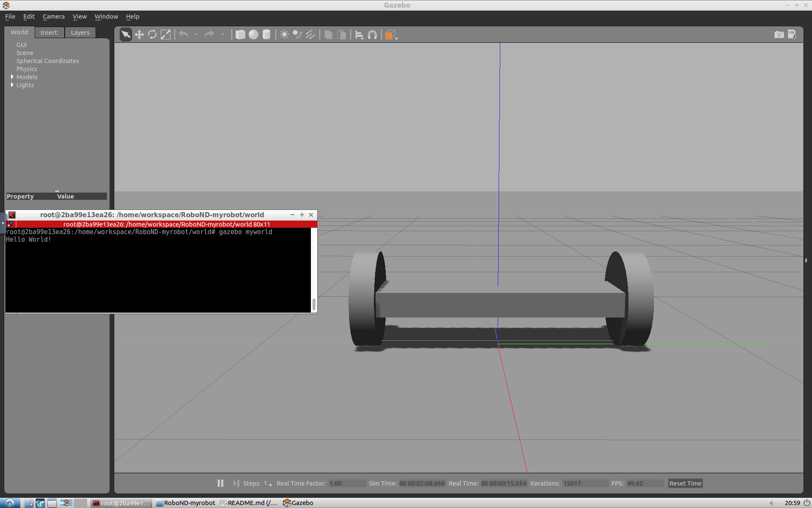Add a spot light
Image resolution: width=812 pixels, height=508 pixels.
click(x=297, y=35)
